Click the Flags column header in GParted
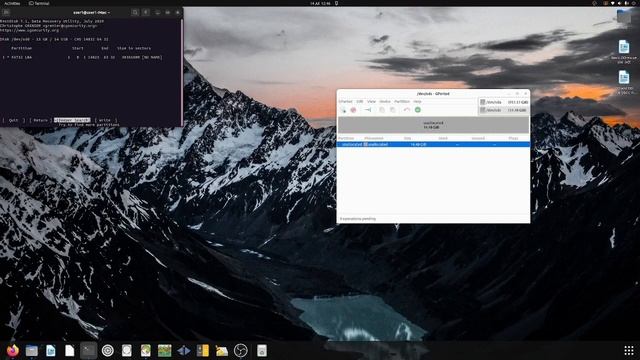The image size is (640, 360). coord(513,138)
